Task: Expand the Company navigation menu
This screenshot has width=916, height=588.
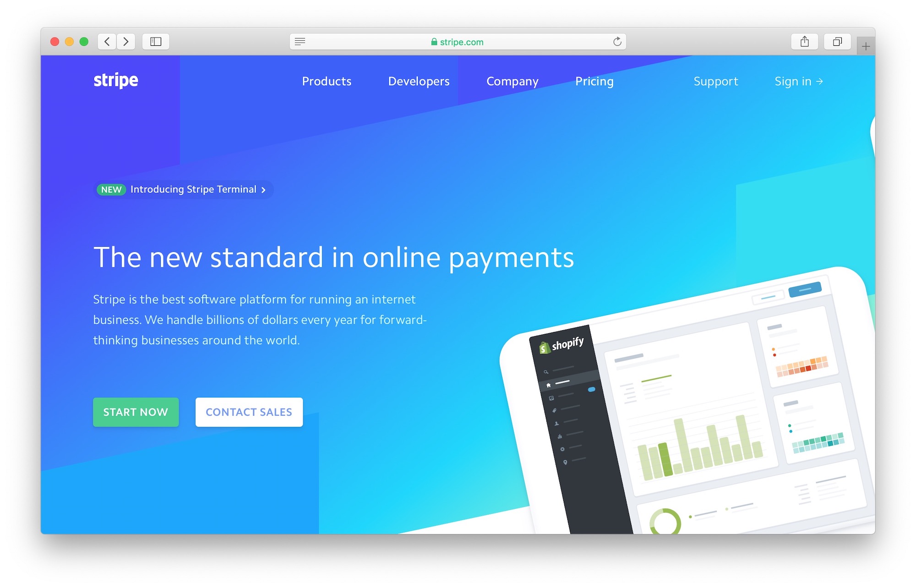Action: coord(513,82)
